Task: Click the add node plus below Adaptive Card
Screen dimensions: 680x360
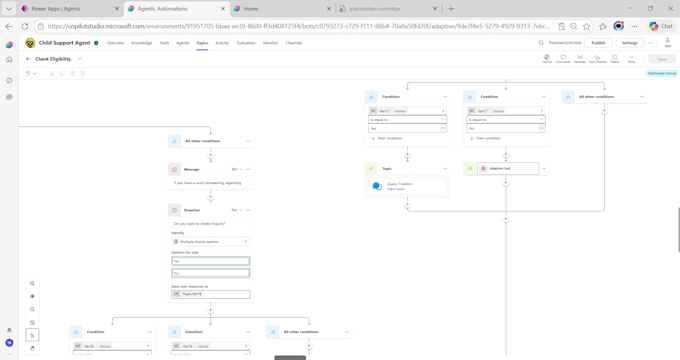Action: click(506, 183)
